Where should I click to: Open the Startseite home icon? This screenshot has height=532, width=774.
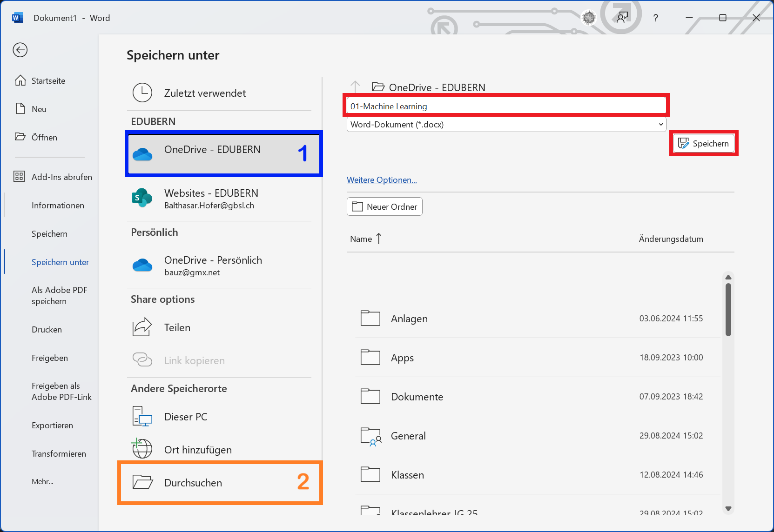20,80
